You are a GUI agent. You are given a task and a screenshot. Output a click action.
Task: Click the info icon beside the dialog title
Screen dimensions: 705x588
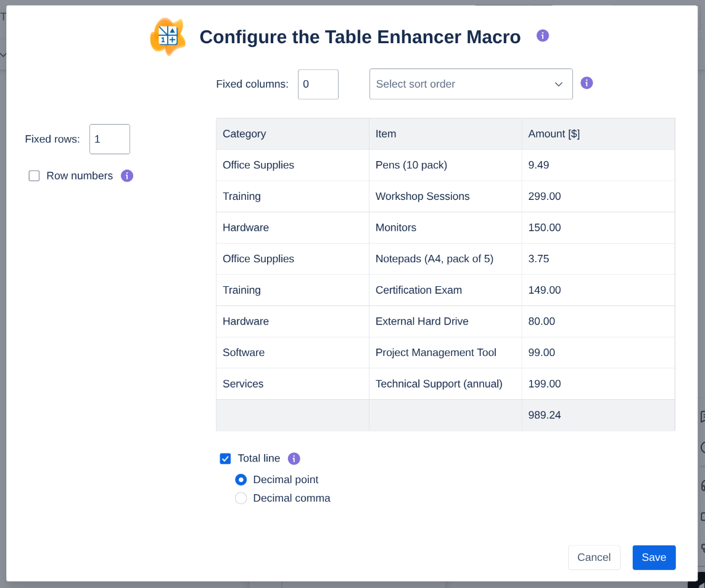pos(543,36)
